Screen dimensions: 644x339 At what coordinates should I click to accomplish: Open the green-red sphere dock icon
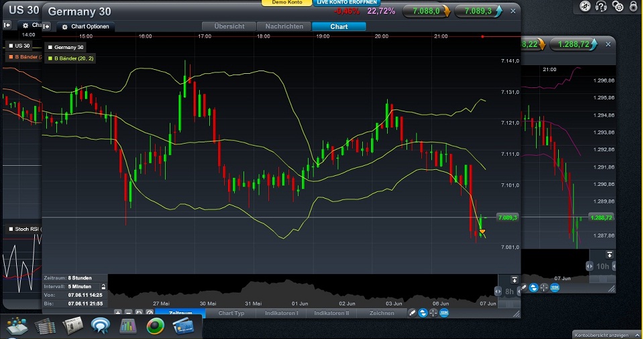click(x=155, y=327)
